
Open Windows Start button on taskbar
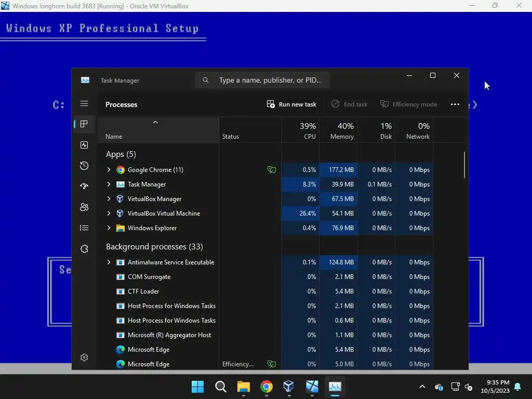pyautogui.click(x=197, y=387)
